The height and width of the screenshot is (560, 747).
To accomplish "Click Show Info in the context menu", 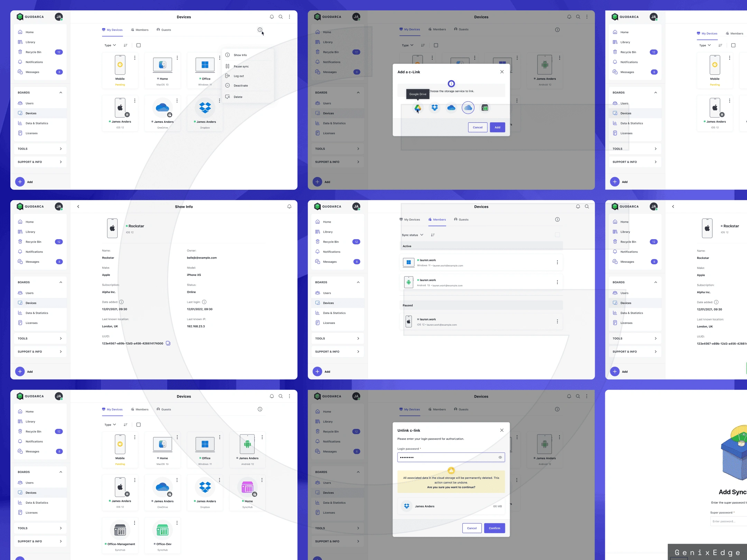I will coord(240,55).
